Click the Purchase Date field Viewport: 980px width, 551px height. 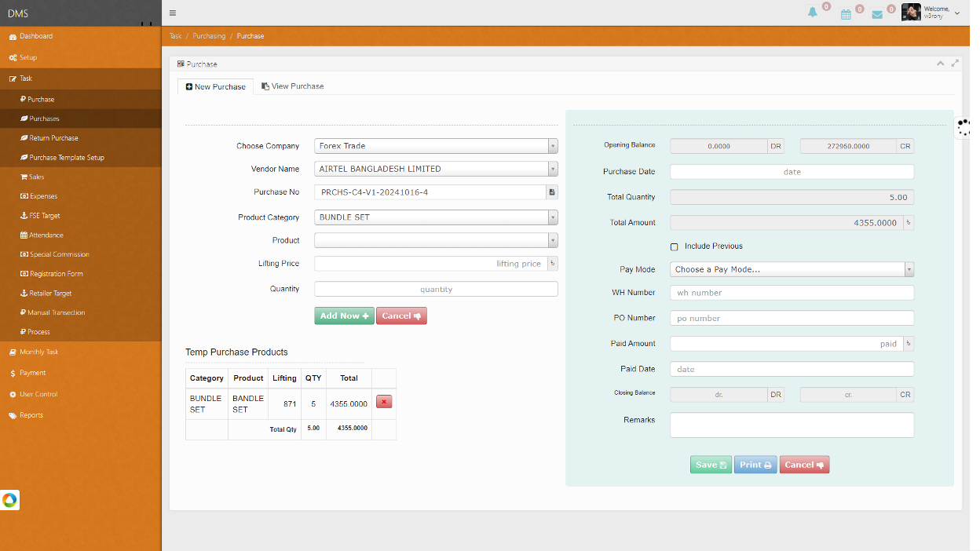792,172
